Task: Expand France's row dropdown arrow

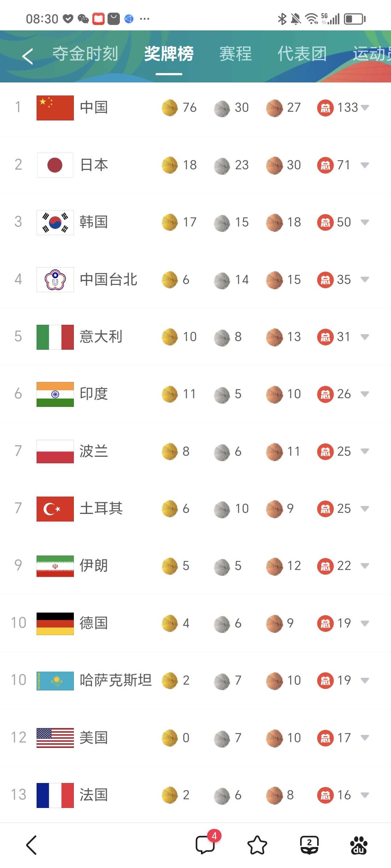Action: (x=365, y=795)
